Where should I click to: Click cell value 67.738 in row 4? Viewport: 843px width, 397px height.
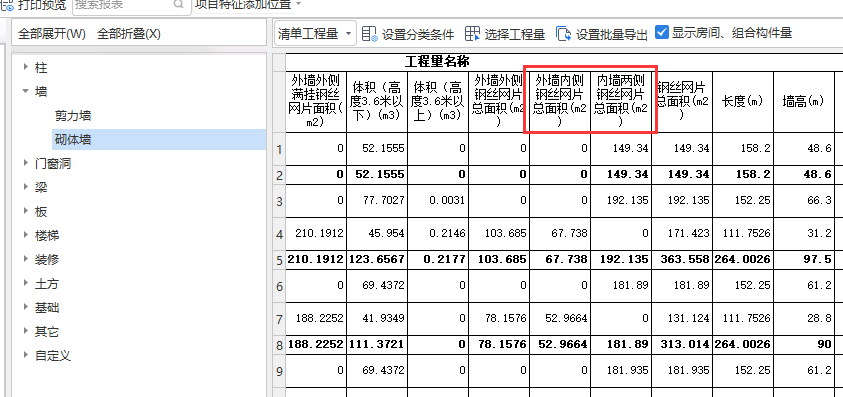point(569,233)
